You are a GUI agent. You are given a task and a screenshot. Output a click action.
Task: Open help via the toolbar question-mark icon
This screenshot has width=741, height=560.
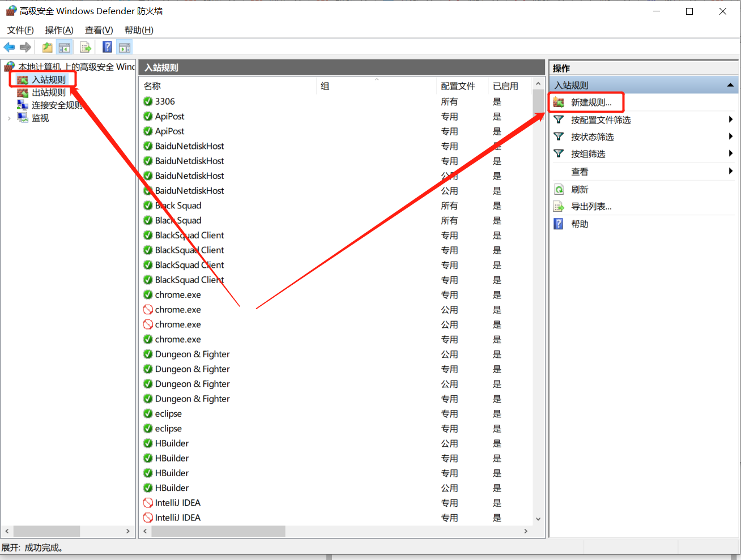click(x=107, y=47)
